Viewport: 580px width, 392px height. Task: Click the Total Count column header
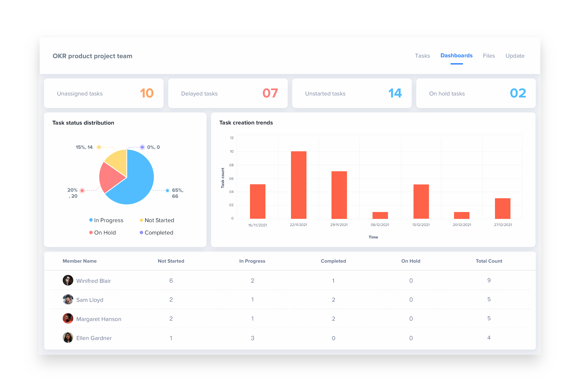489,261
